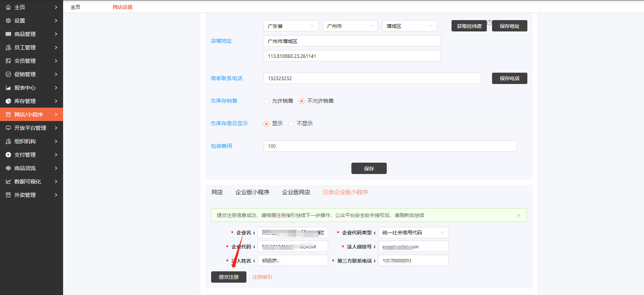Image resolution: width=644 pixels, height=295 pixels.
Task: Switch to the 企业版网店 tab
Action: (x=296, y=192)
